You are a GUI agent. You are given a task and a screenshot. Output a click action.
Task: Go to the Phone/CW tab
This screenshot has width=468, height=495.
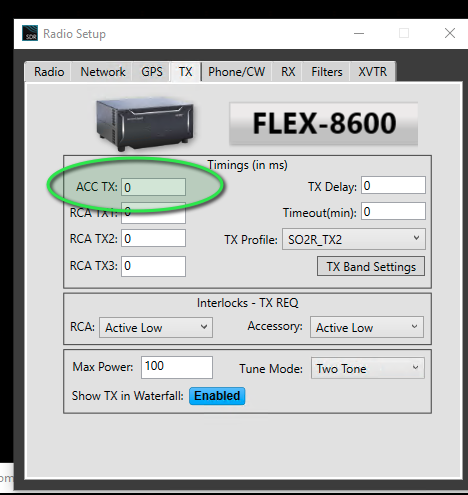236,72
